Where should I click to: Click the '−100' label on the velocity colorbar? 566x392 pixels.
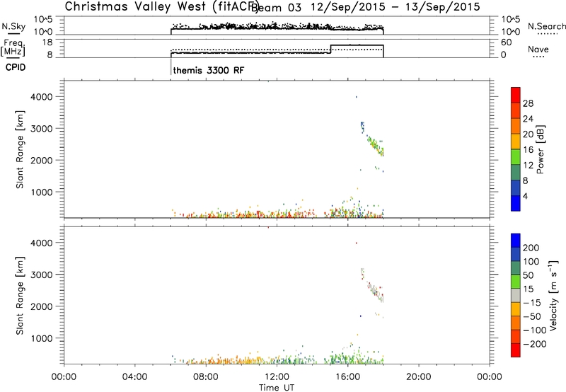click(x=535, y=330)
